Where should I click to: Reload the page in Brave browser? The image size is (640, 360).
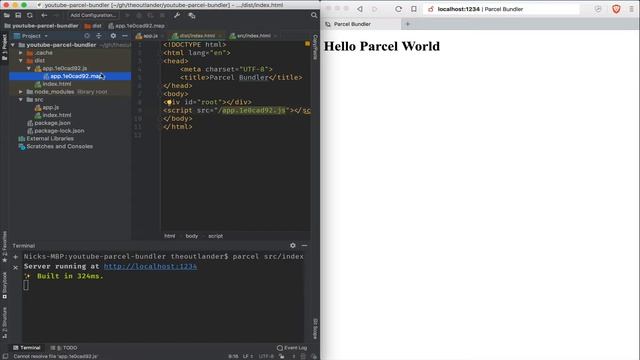(x=398, y=9)
